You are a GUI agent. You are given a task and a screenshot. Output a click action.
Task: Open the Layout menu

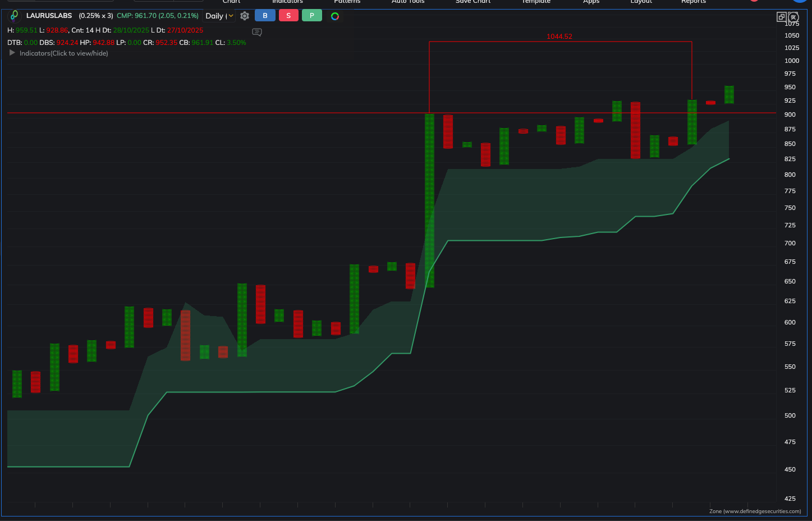click(641, 2)
